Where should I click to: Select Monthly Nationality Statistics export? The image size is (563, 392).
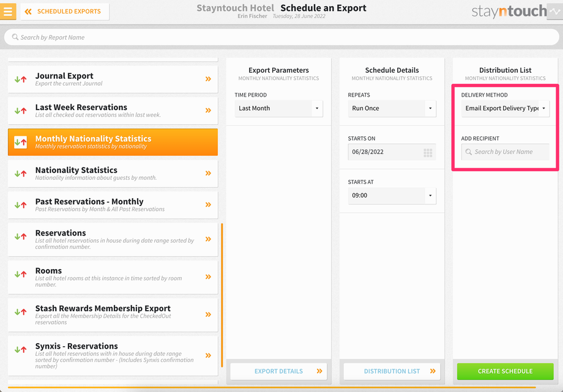(x=113, y=142)
